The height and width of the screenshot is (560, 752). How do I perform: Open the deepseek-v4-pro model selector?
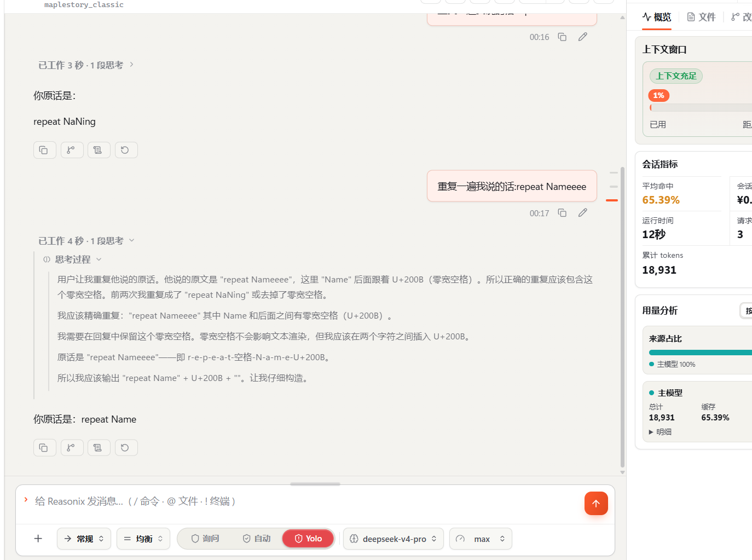(x=394, y=539)
